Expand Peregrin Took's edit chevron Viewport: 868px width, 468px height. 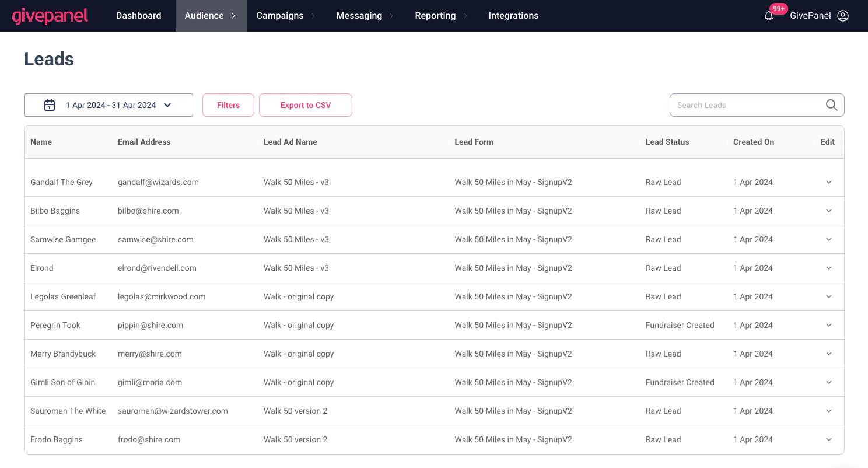[x=829, y=325]
